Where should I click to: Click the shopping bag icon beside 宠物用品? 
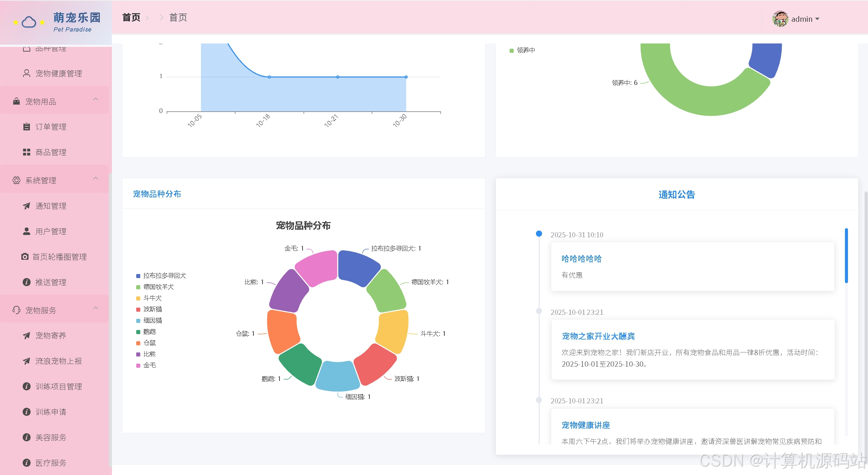click(x=16, y=101)
